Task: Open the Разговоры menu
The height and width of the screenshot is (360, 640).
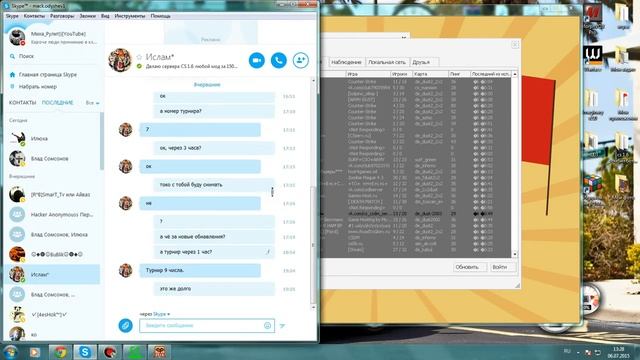Action: point(62,16)
